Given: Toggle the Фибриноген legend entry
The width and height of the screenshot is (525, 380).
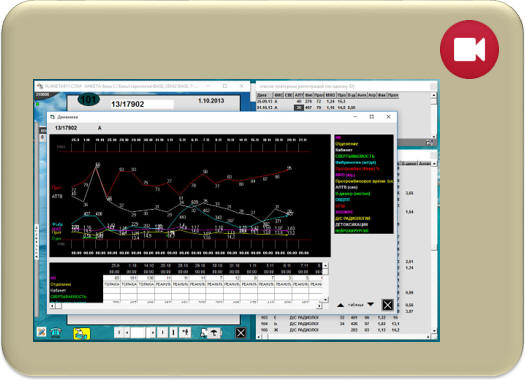Looking at the screenshot, I should pyautogui.click(x=355, y=162).
